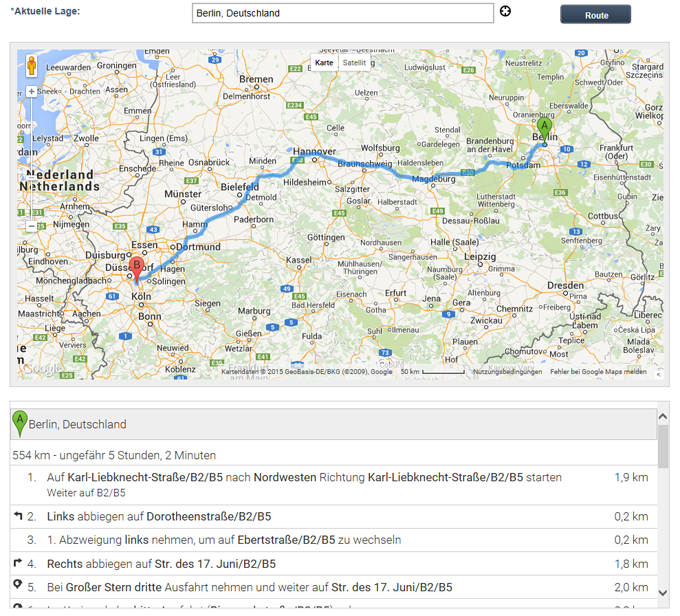Click the Kassel city label on map

pyautogui.click(x=299, y=260)
